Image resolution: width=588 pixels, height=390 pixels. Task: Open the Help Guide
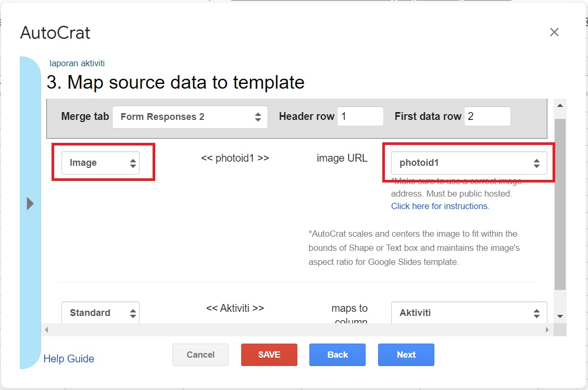click(68, 359)
